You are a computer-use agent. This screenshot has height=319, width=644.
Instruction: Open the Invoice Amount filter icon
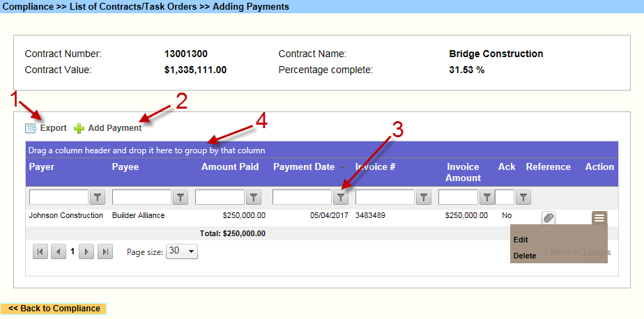click(x=487, y=198)
